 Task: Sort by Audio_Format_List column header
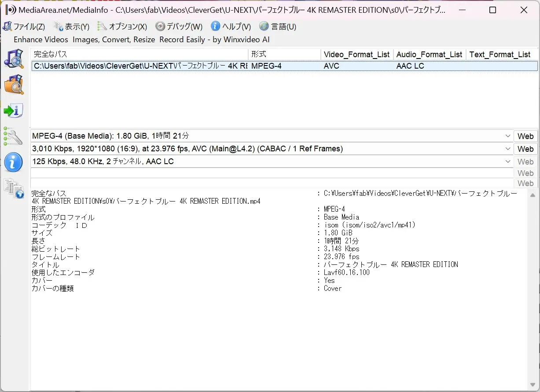click(x=430, y=54)
